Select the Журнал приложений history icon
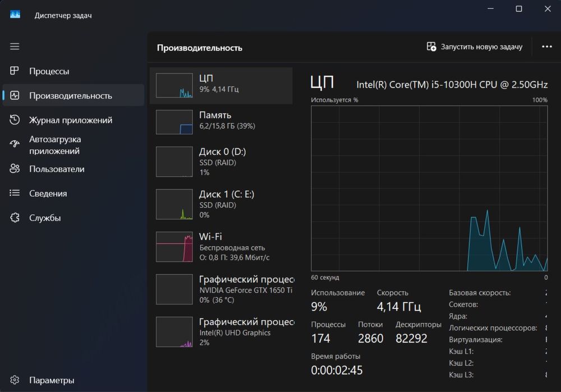Image resolution: width=561 pixels, height=392 pixels. click(x=15, y=120)
